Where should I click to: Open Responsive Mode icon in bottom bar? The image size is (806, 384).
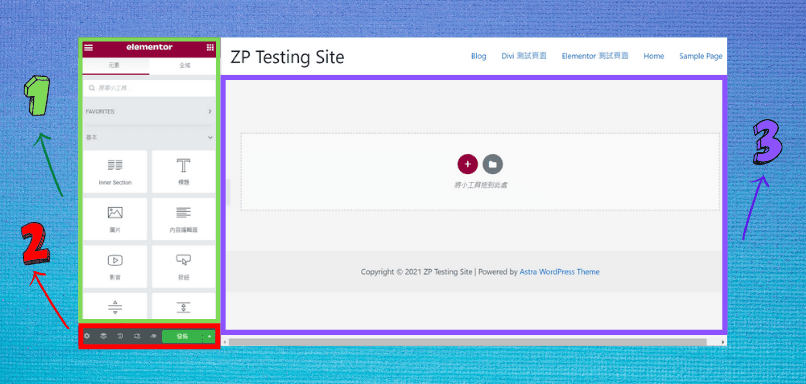point(137,336)
